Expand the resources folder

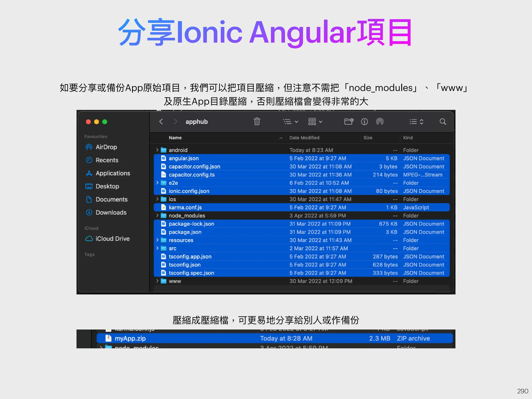pos(157,240)
